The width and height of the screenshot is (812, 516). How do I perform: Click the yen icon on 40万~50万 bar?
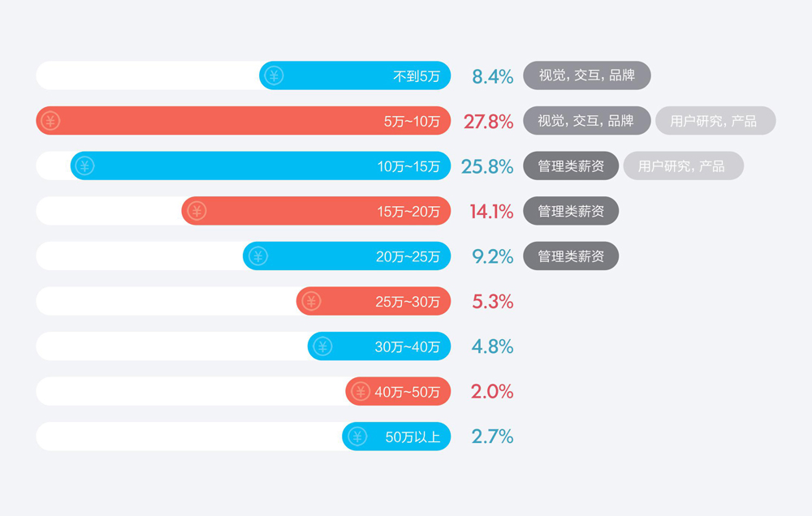click(x=361, y=392)
